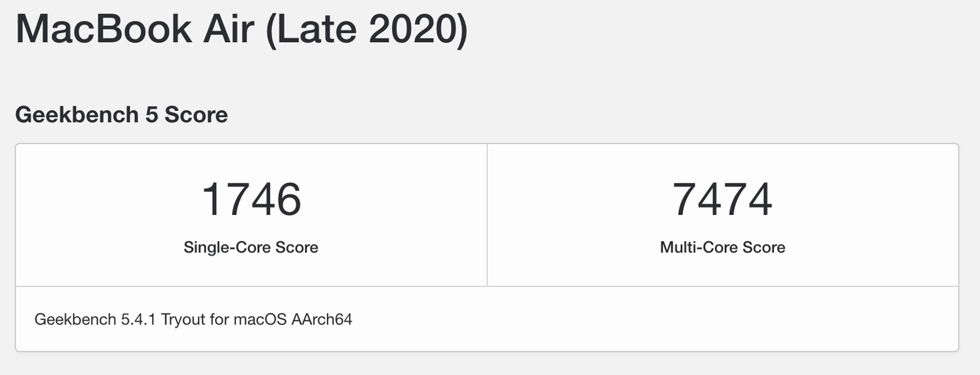Click the Multi-Core Score label
The height and width of the screenshot is (375, 980).
(722, 247)
